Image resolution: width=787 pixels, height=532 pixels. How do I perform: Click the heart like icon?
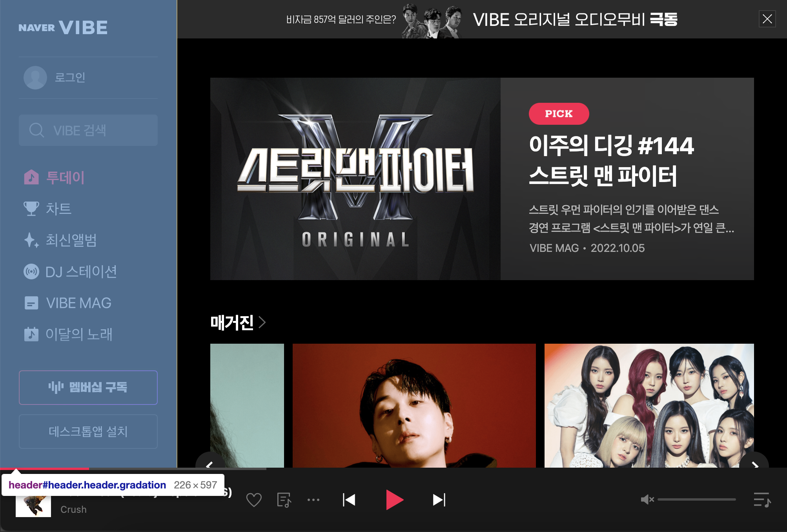(x=253, y=500)
